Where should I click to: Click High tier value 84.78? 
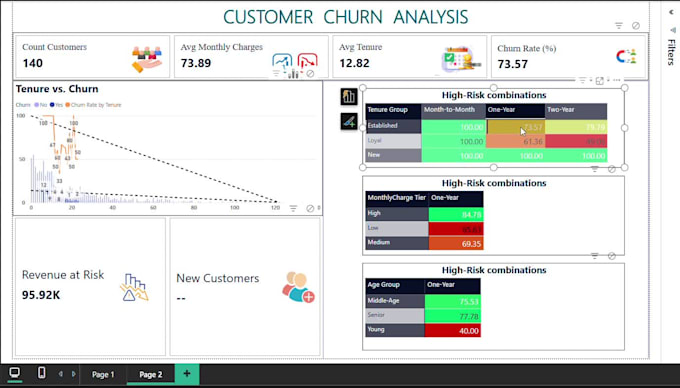(x=456, y=215)
